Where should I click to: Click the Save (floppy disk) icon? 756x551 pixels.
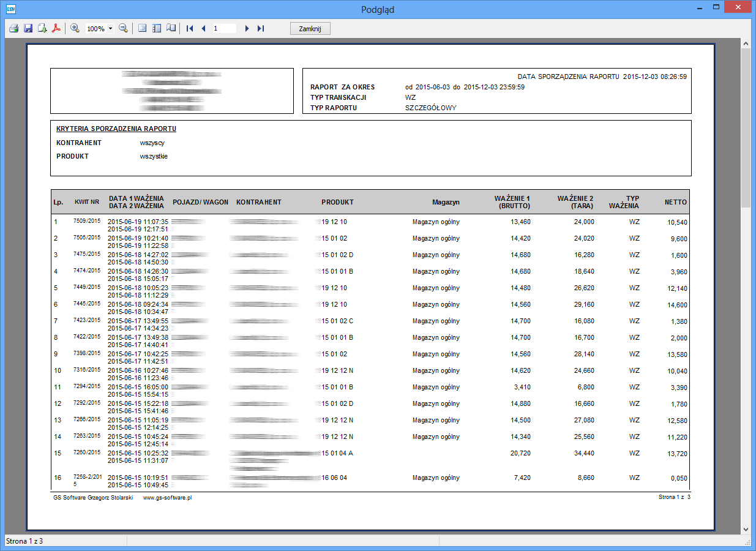click(28, 28)
